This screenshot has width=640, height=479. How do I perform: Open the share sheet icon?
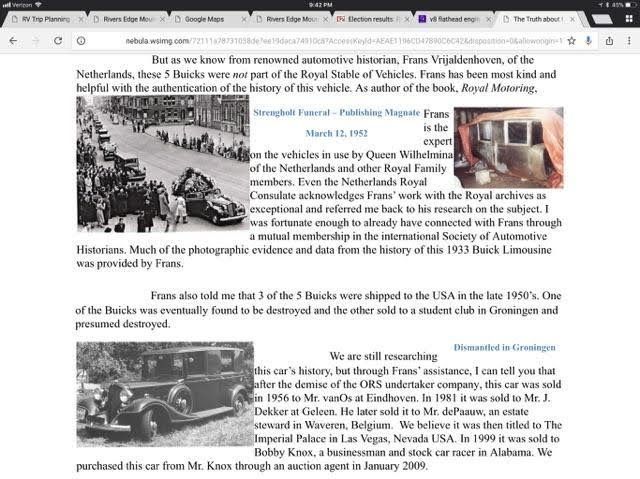click(609, 41)
